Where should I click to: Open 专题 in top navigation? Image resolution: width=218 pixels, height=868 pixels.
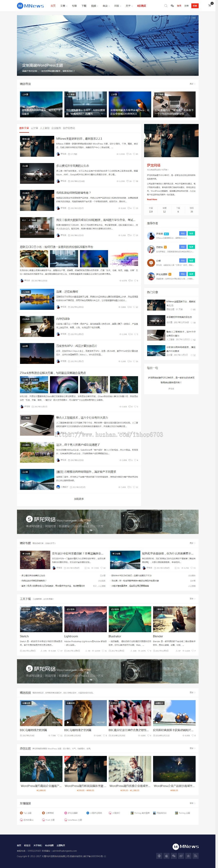74,6
